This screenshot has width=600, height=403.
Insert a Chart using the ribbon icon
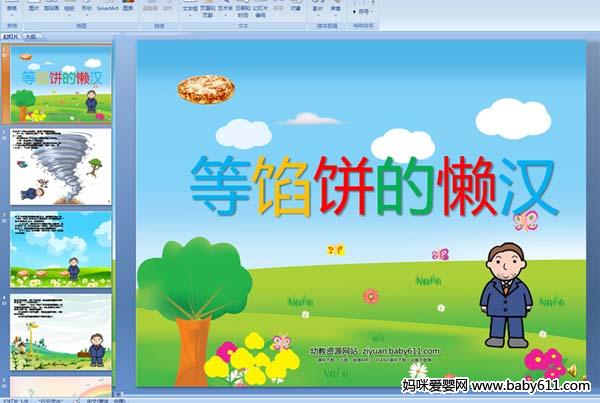[128, 6]
